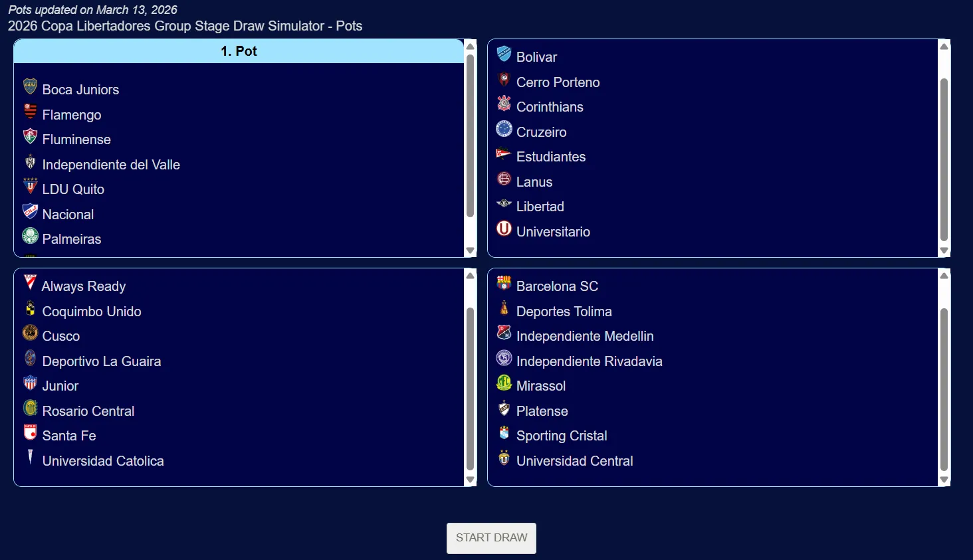
Task: Click the Corinthians club emblem
Action: click(504, 104)
